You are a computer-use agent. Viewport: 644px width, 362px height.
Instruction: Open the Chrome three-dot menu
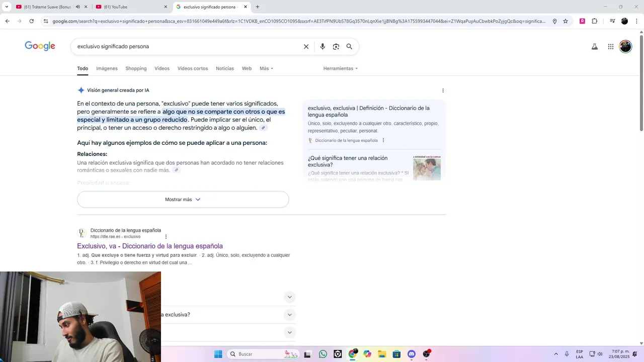(636, 21)
